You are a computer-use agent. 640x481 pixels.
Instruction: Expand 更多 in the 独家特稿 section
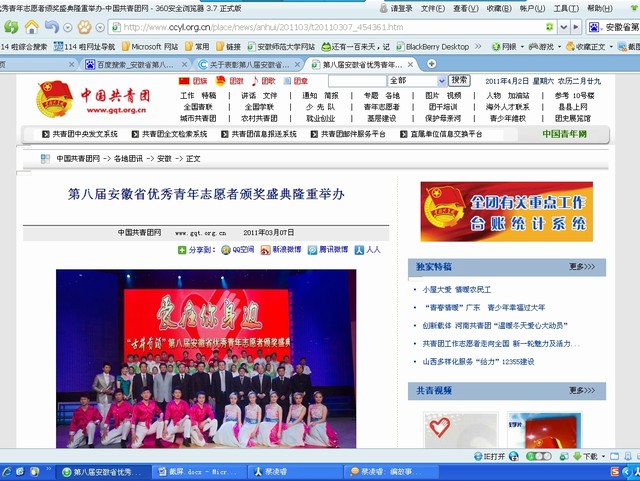582,267
